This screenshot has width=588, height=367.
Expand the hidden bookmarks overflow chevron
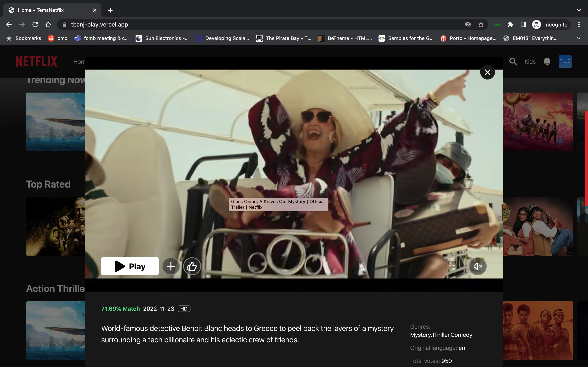pyautogui.click(x=579, y=38)
